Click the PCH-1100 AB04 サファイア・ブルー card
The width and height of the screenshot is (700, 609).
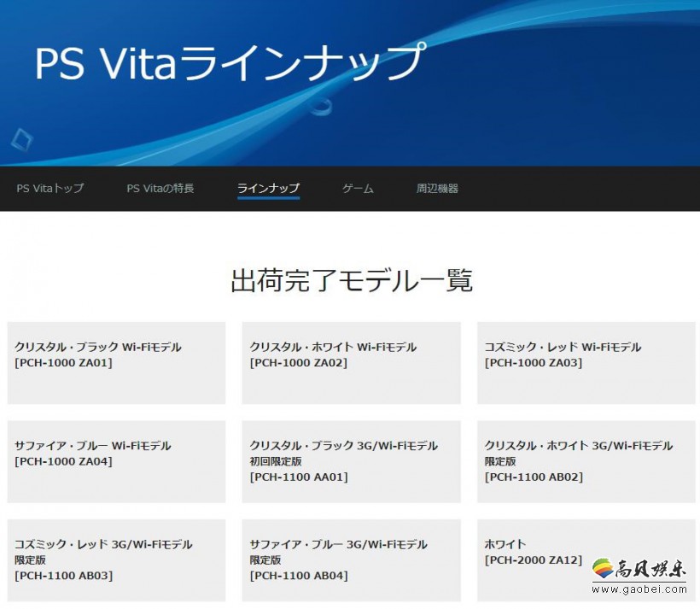(351, 559)
